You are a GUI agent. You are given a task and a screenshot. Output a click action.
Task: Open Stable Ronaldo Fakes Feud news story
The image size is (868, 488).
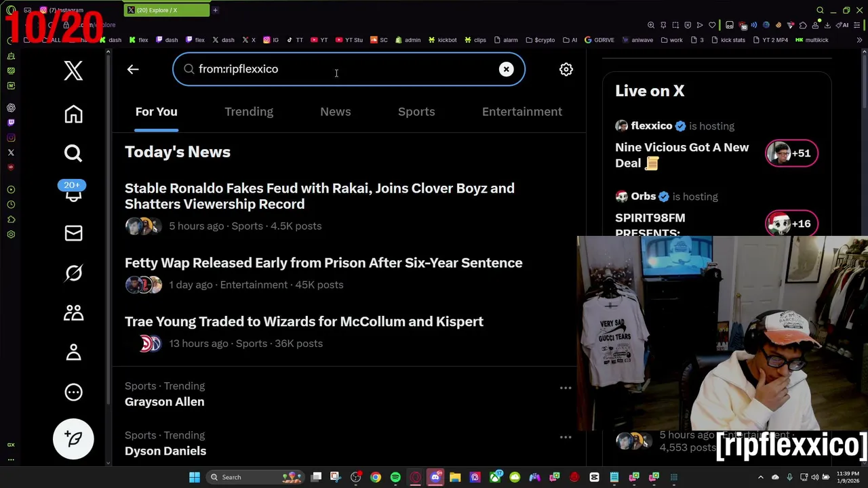coord(319,196)
